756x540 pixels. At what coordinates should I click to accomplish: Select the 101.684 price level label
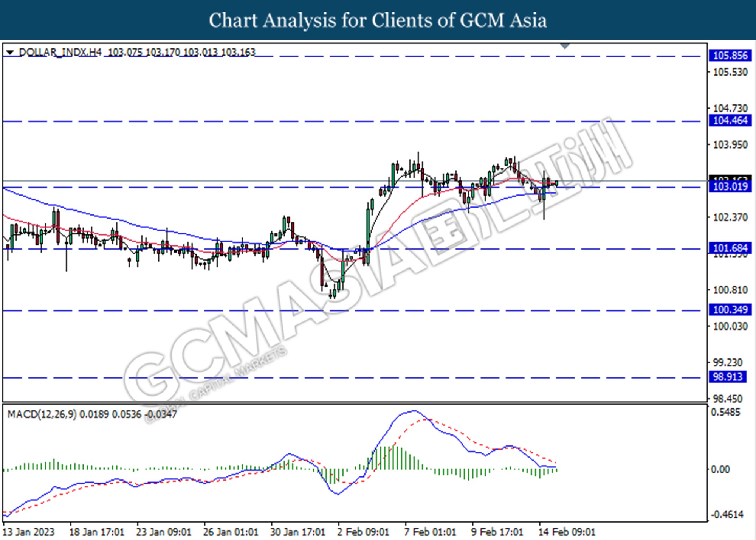tap(730, 248)
